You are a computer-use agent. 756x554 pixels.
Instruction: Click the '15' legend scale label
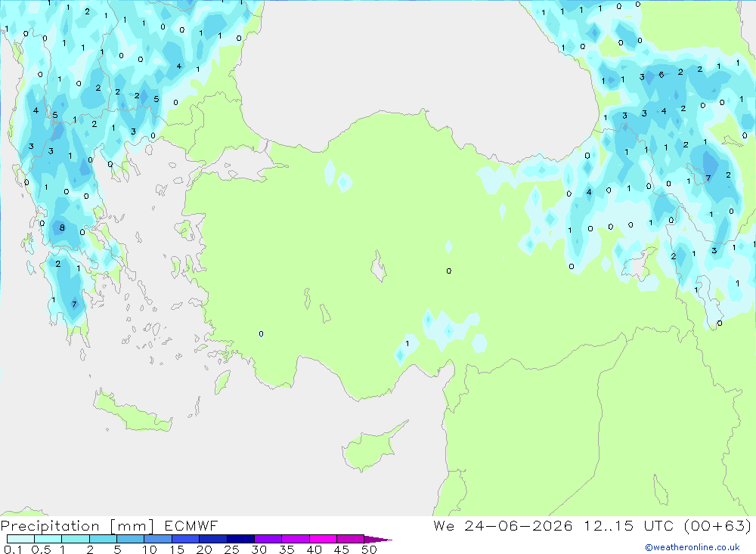click(177, 549)
